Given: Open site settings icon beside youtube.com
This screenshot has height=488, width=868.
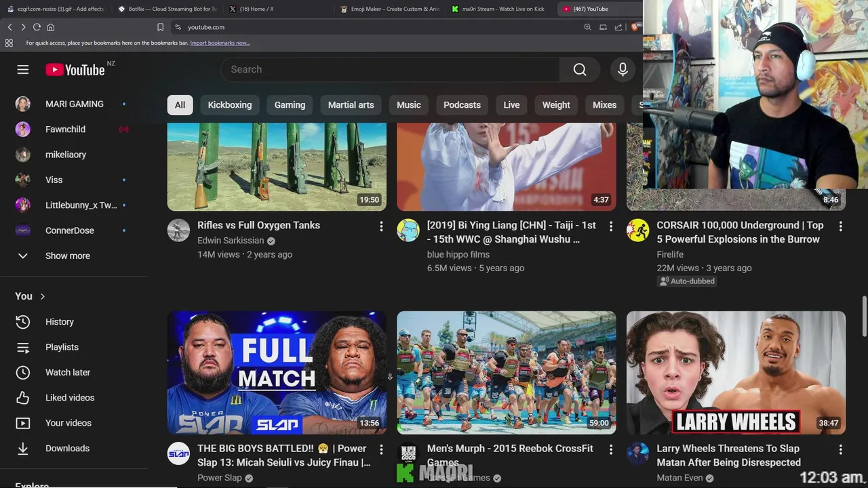Looking at the screenshot, I should coord(178,27).
